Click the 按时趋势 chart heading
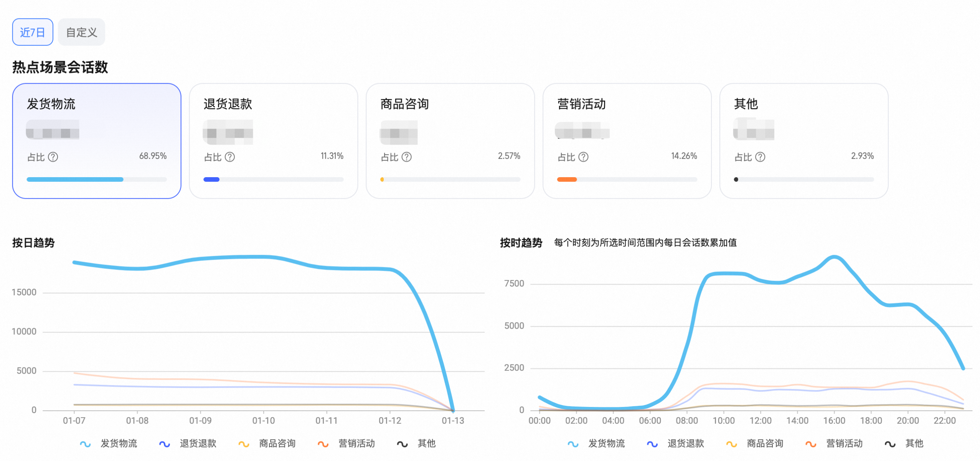This screenshot has height=461, width=980. pyautogui.click(x=521, y=243)
